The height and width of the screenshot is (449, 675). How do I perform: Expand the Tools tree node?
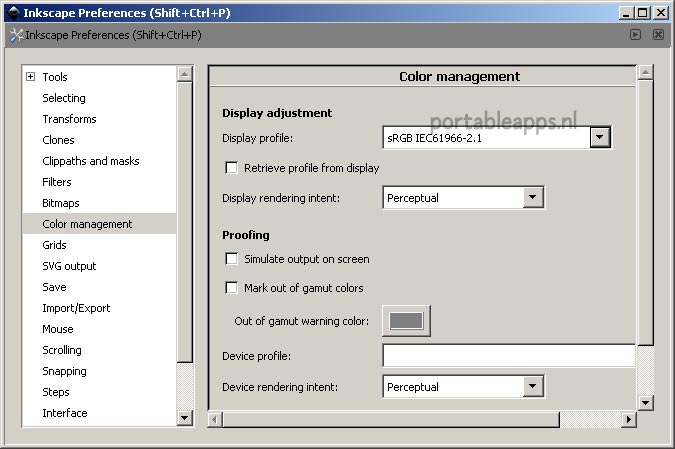coord(30,77)
